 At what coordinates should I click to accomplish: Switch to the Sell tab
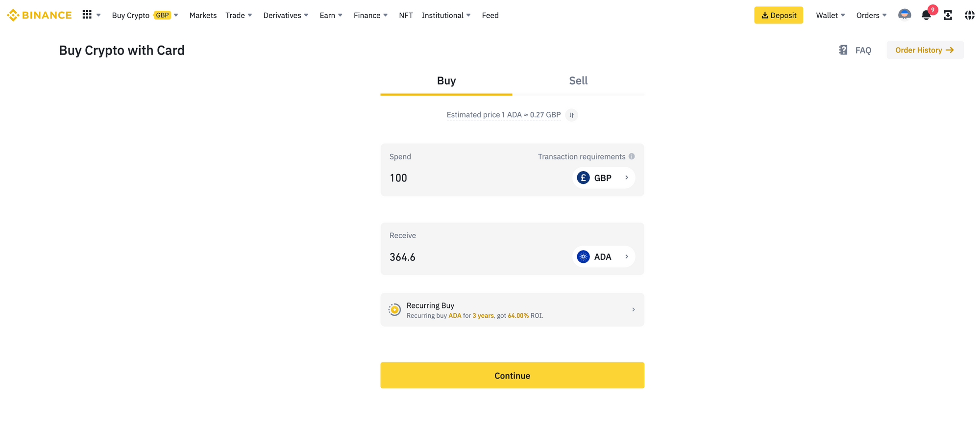point(578,81)
